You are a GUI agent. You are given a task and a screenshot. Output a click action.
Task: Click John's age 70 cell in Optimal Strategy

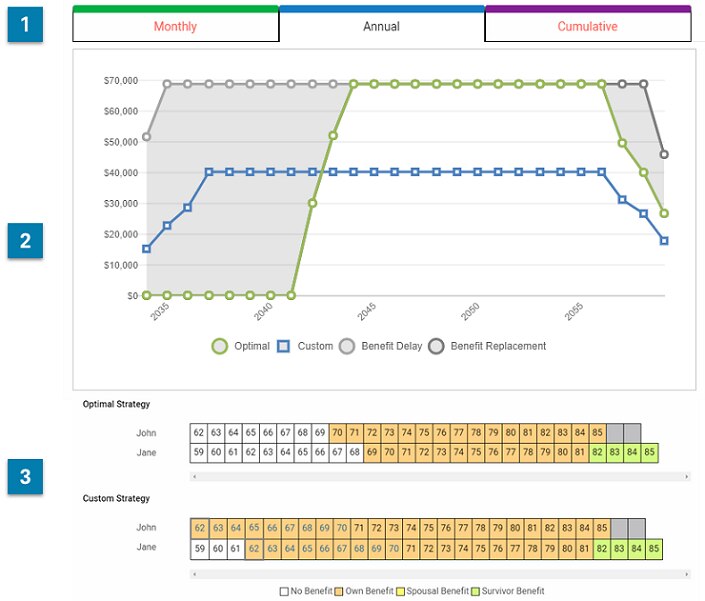click(338, 433)
